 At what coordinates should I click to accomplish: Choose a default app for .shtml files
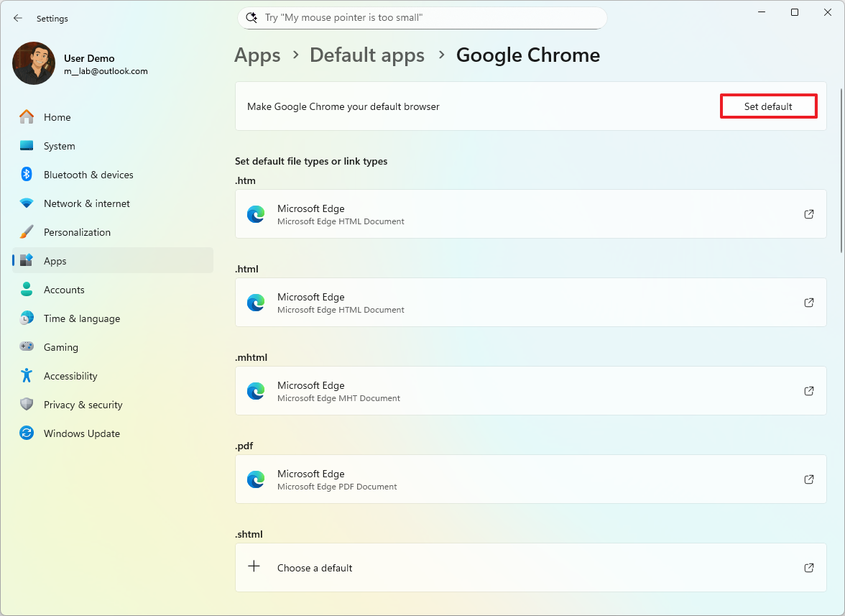[315, 567]
